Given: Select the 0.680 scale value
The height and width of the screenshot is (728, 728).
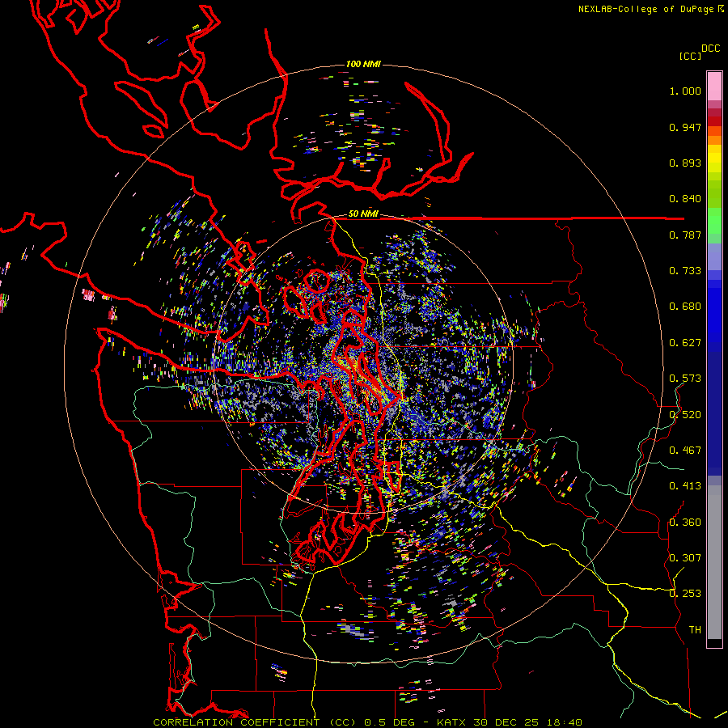Looking at the screenshot, I should pyautogui.click(x=685, y=307).
